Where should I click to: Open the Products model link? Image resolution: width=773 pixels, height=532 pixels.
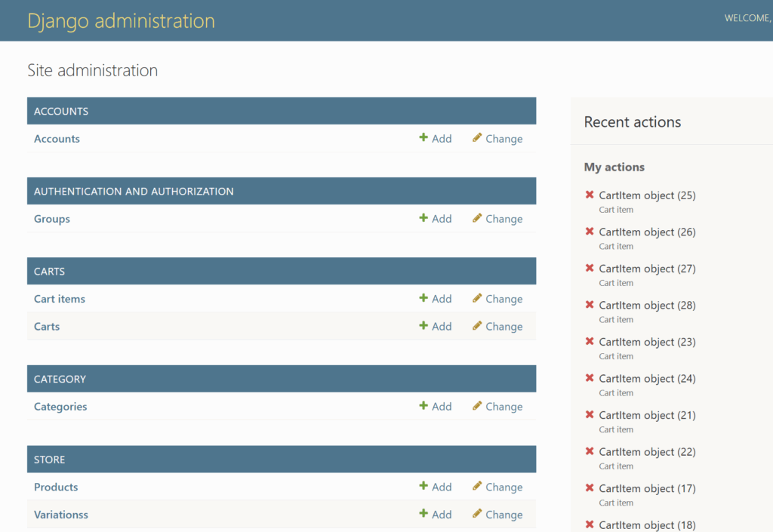pos(56,487)
